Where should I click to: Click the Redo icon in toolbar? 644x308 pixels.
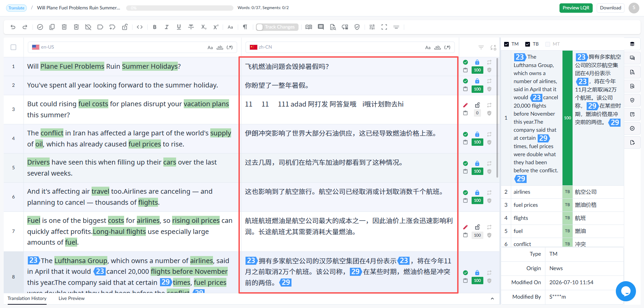point(25,27)
